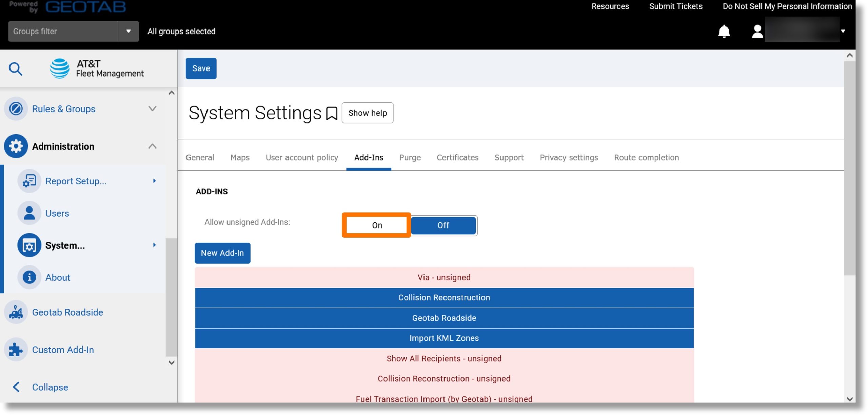Viewport: 868px width, 415px height.
Task: Click the page scroll down arrow
Action: [850, 399]
